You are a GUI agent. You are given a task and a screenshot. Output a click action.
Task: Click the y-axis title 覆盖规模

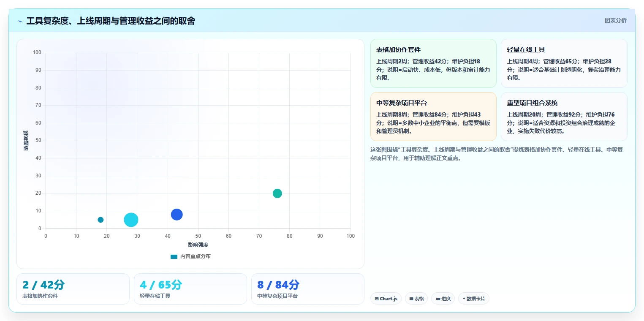tap(26, 141)
